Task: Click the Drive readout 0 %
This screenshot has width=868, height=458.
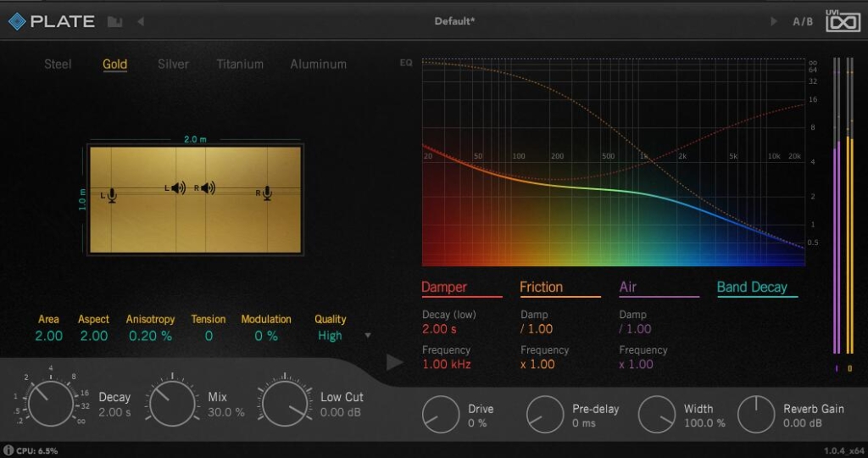Action: click(477, 423)
